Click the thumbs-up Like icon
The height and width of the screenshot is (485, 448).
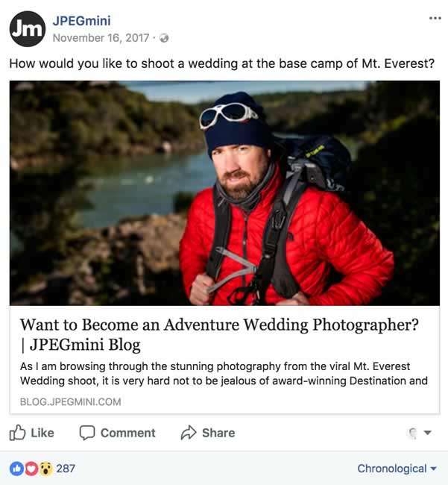tap(18, 433)
